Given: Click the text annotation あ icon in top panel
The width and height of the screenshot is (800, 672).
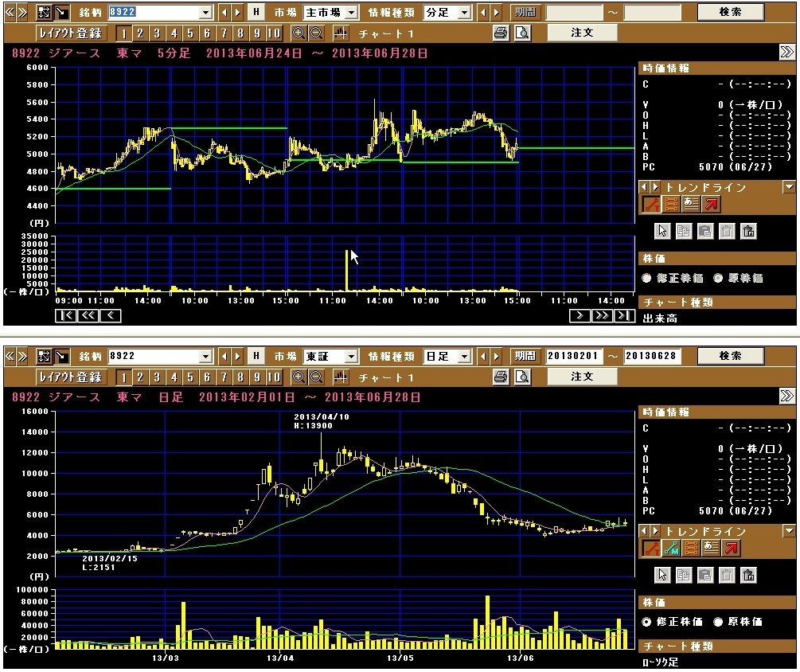Looking at the screenshot, I should 691,205.
